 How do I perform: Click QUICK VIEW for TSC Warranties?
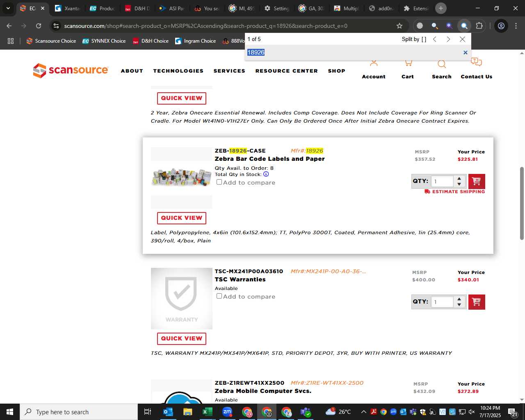point(182,339)
